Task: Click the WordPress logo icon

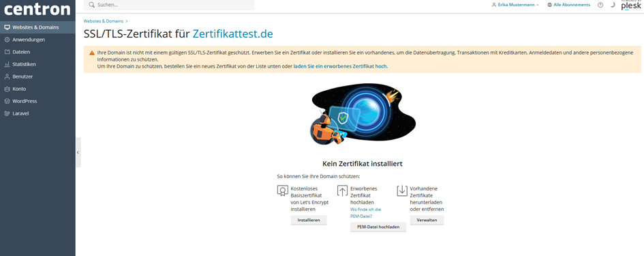Action: pos(7,101)
